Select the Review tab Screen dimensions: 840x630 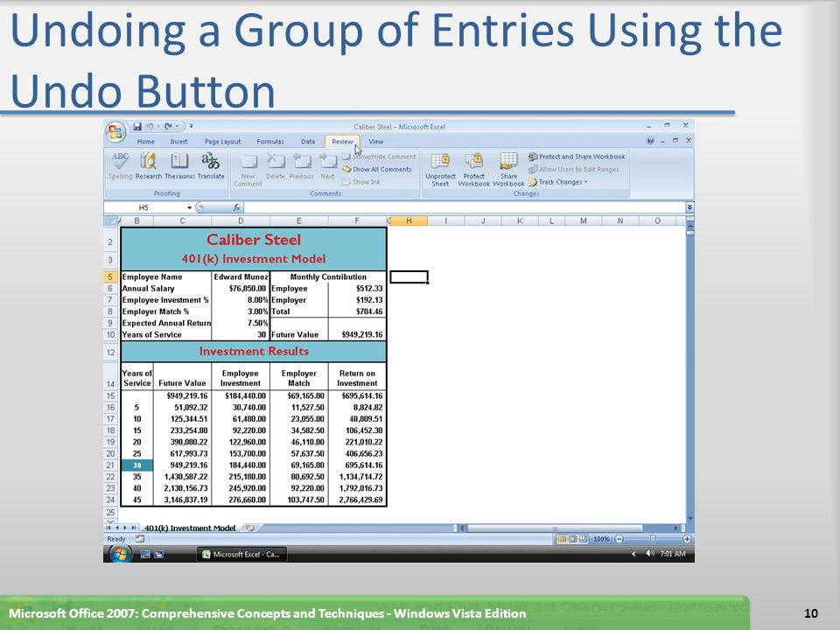(x=342, y=142)
